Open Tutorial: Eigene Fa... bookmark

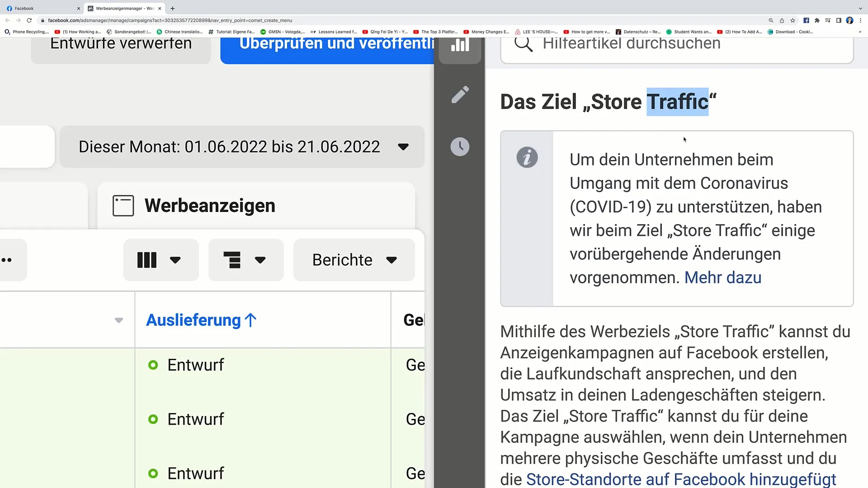pos(231,32)
